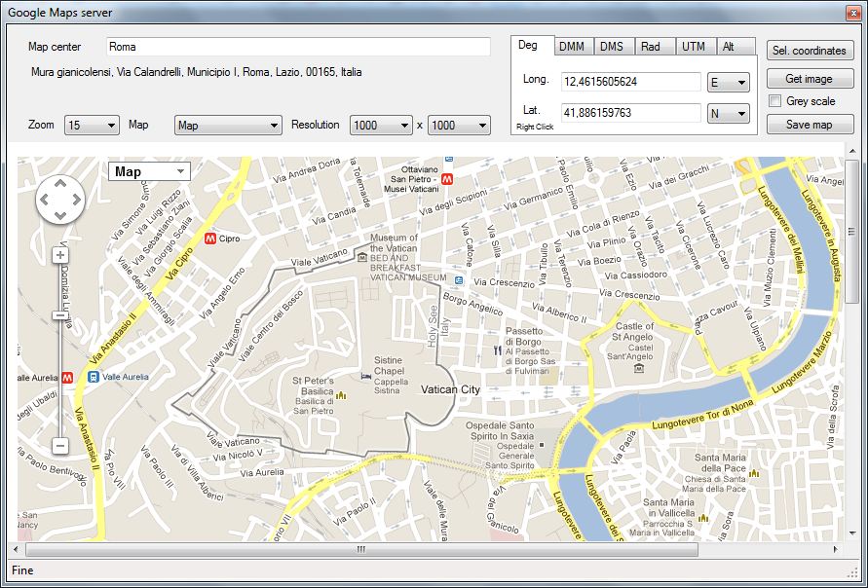Screen dimensions: 868x588
Task: Click the Mura gianicolensi address text
Action: (197, 72)
